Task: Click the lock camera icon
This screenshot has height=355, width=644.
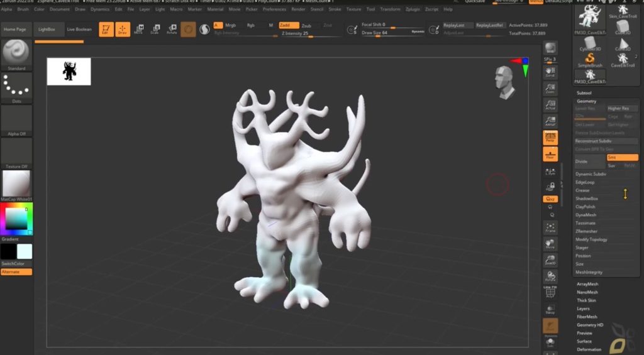Action: coord(550,187)
